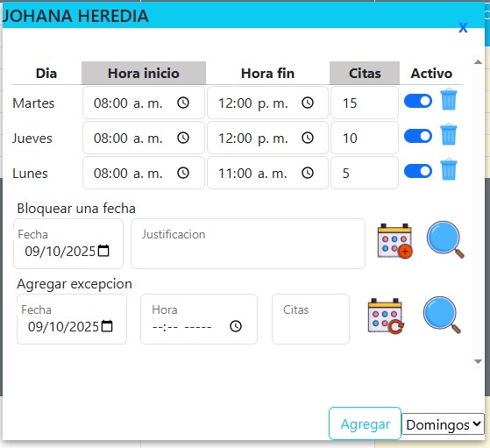Delete the Martes schedule row
This screenshot has width=490, height=448.
click(x=449, y=99)
